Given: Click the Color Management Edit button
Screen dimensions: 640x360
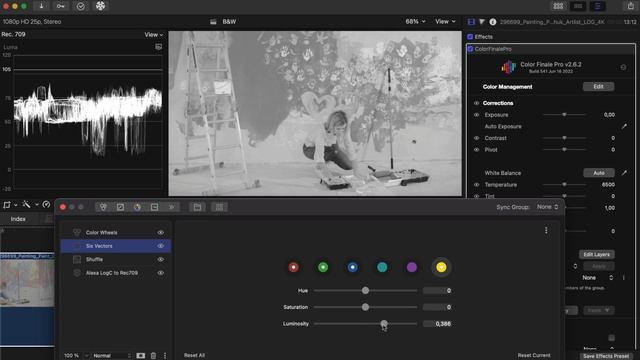Looking at the screenshot, I should tap(598, 87).
